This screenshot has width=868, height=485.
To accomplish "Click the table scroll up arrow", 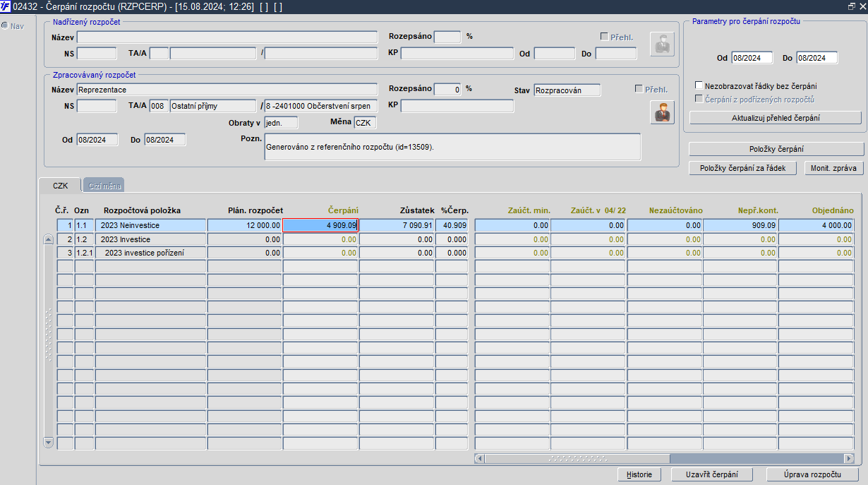I will pos(48,239).
